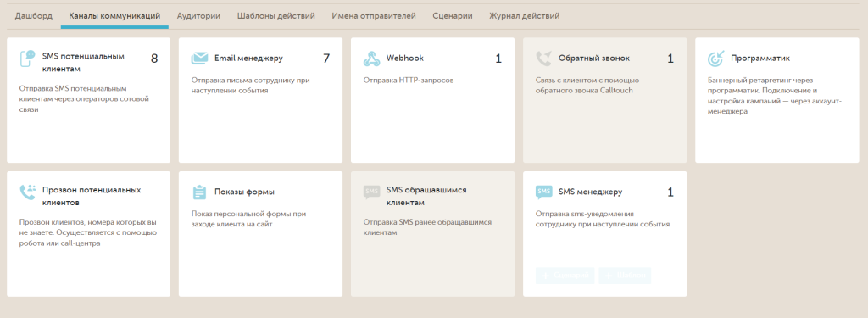The width and height of the screenshot is (868, 318).
Task: Click description 'Отправка sms-уведомления сотруднику'
Action: (x=603, y=219)
